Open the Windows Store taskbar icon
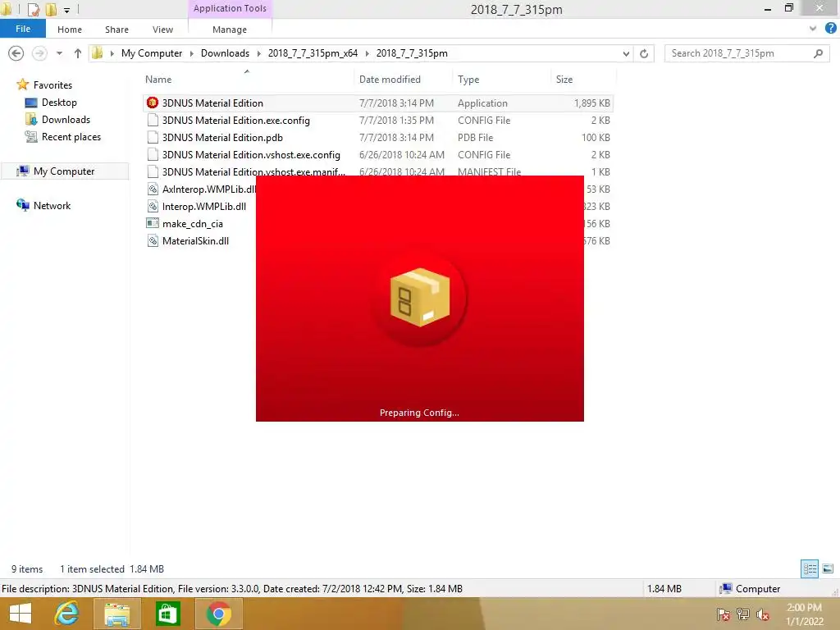Screen dimensions: 840x630 [x=167, y=614]
